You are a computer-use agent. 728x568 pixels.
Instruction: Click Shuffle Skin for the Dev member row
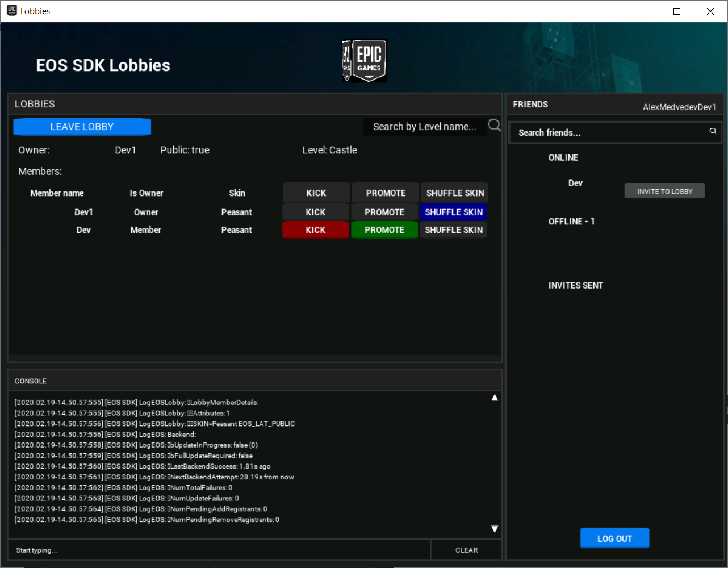coord(453,229)
